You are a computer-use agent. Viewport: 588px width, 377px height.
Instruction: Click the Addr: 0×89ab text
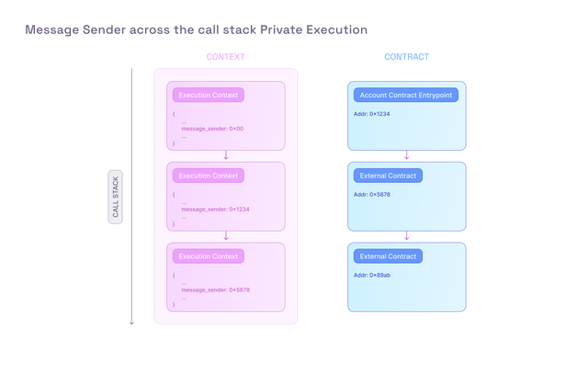point(372,275)
